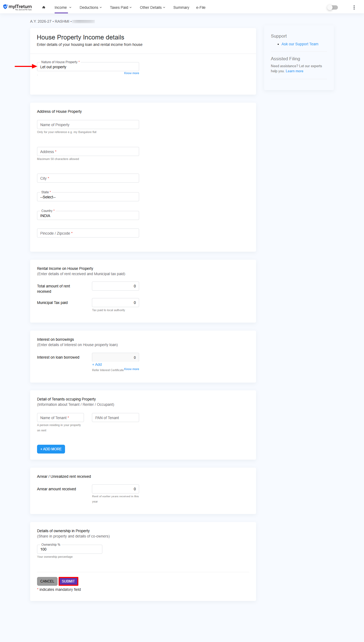
Task: Open the Taxes Paid dropdown
Action: pos(121,7)
